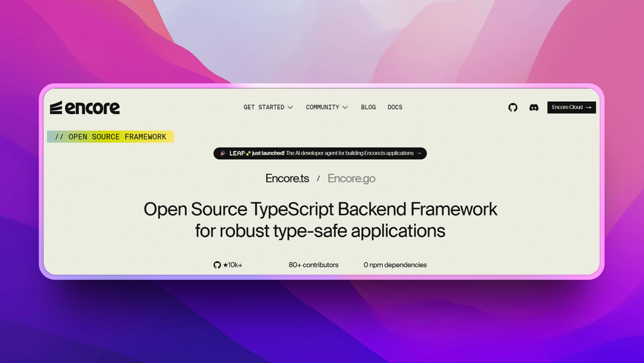Switch to the Encore.go tab

point(351,179)
